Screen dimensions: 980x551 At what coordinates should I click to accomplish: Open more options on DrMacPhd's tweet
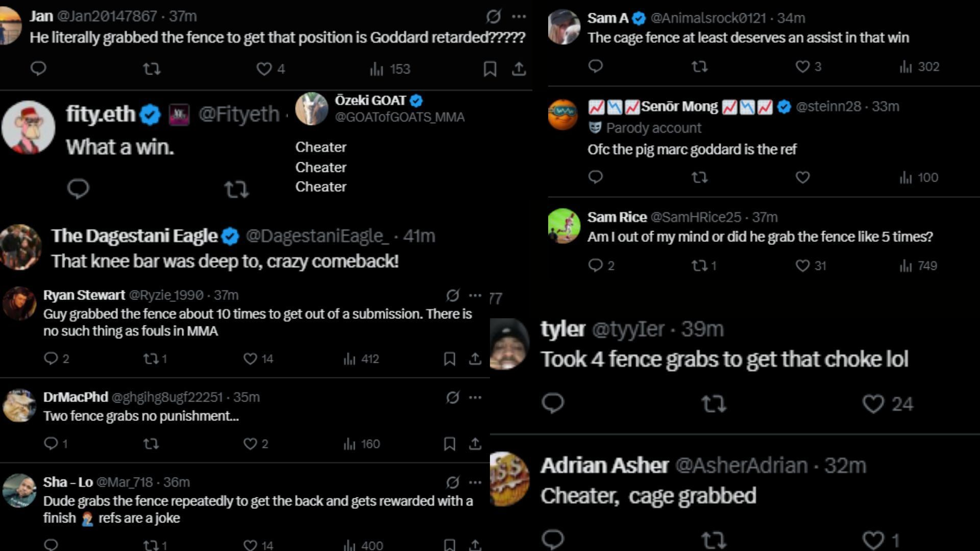(x=475, y=397)
